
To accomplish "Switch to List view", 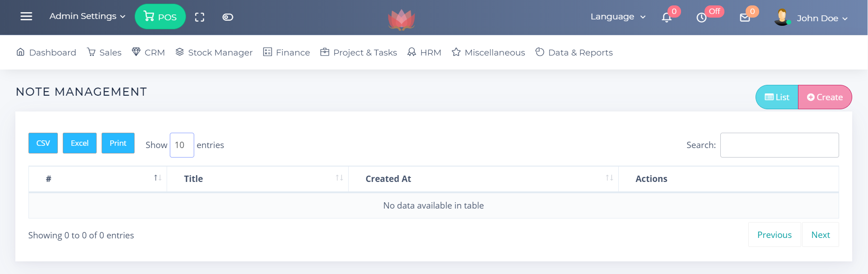I will [x=777, y=97].
